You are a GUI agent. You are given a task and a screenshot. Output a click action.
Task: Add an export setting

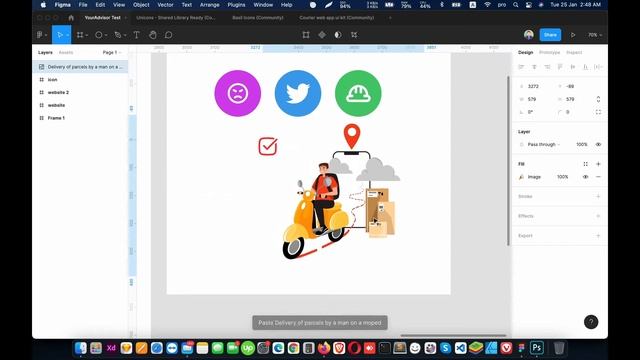point(598,236)
